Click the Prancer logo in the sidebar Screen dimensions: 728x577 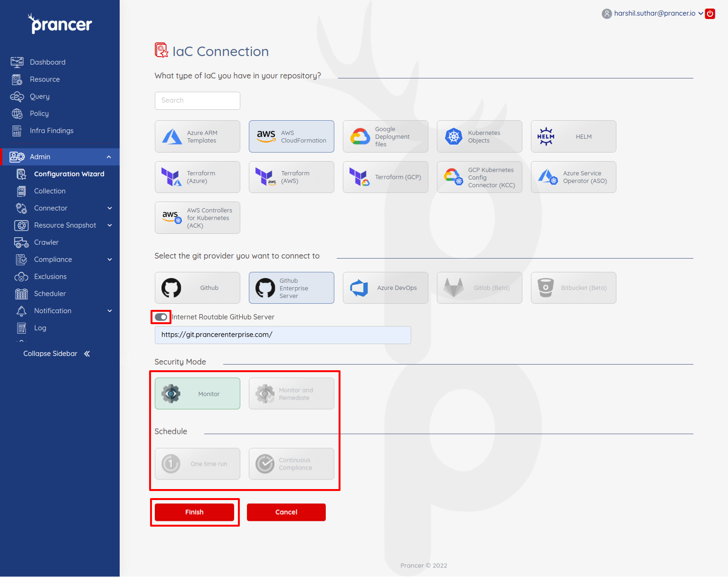pyautogui.click(x=60, y=23)
